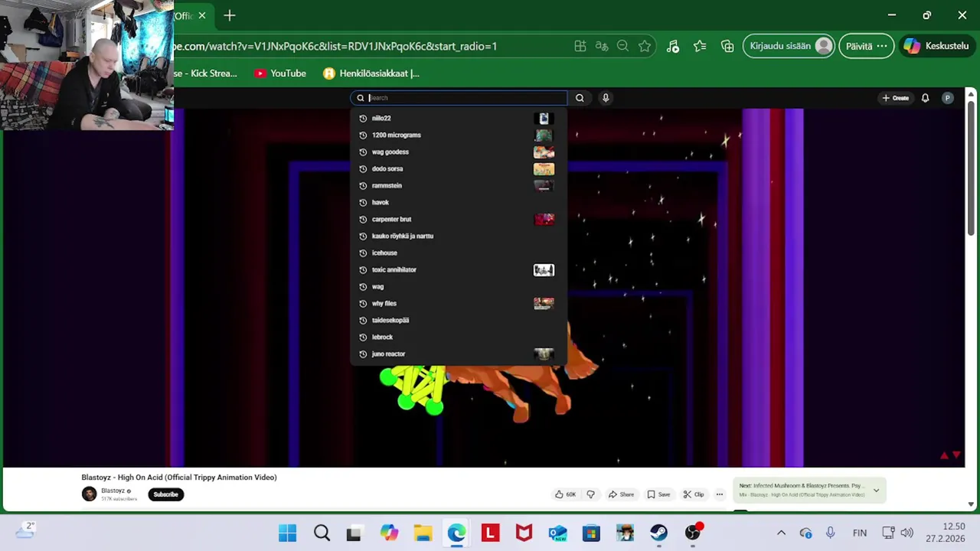Save the video to a playlist
The height and width of the screenshot is (551, 980).
(658, 494)
